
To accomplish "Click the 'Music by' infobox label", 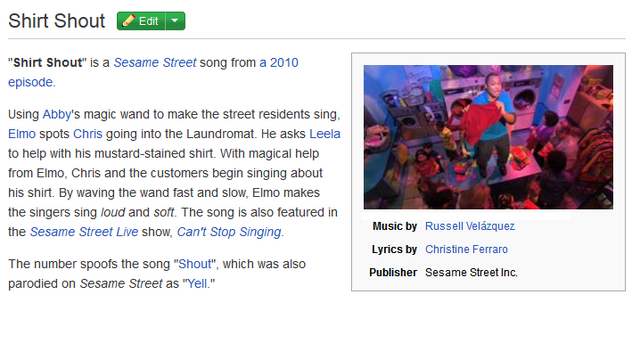I will tap(394, 226).
